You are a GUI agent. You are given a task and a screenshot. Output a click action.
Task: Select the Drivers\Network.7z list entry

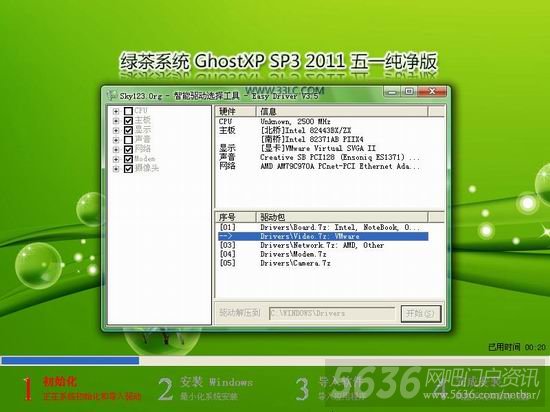[x=323, y=245]
